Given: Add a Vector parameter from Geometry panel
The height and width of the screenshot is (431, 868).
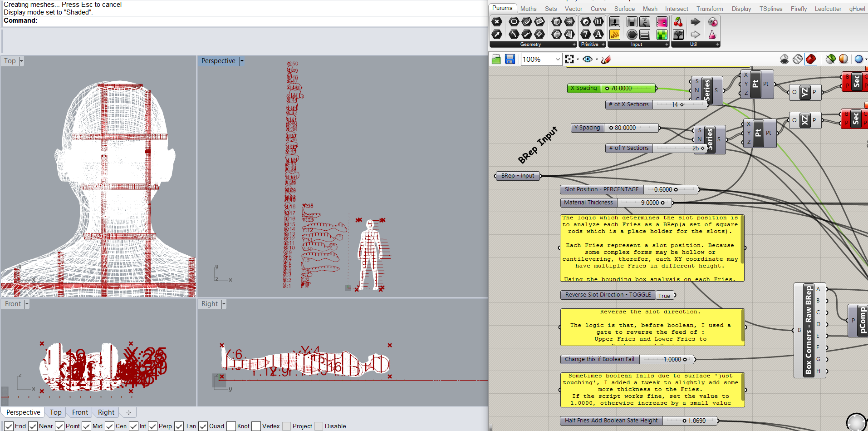Looking at the screenshot, I should click(497, 35).
